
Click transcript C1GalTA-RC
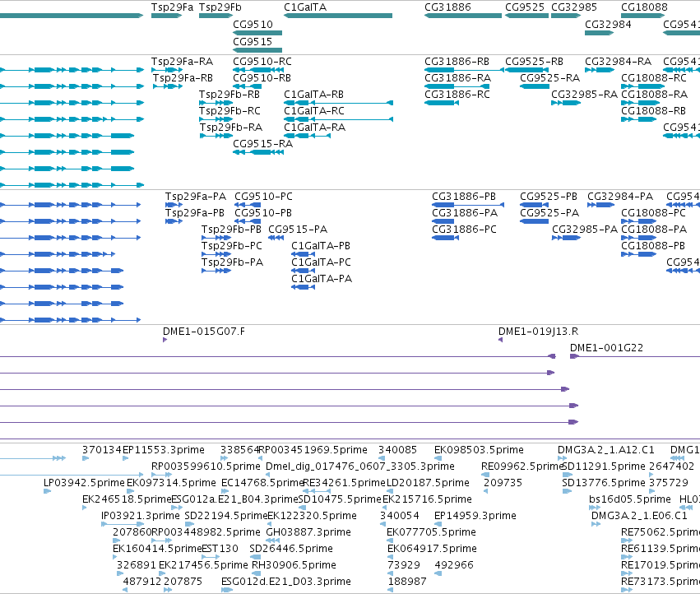pos(314,111)
